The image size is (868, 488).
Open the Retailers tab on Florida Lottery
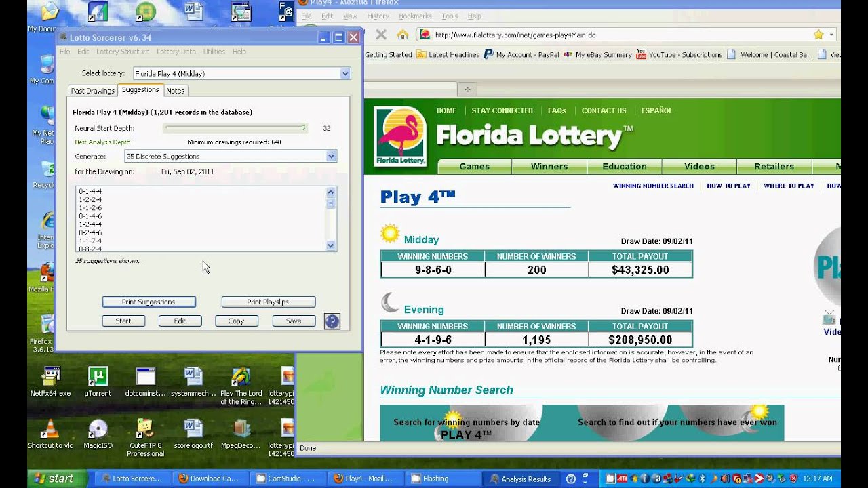pos(774,167)
